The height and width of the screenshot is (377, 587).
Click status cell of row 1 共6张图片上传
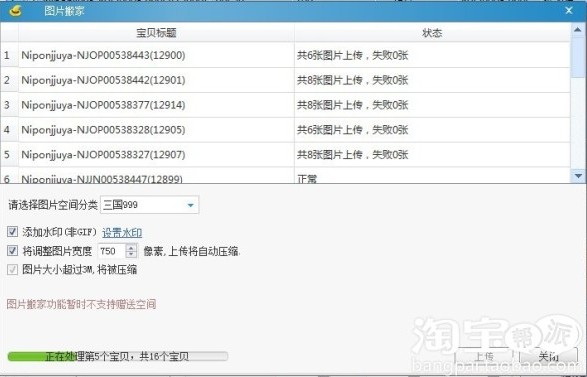tap(432, 55)
